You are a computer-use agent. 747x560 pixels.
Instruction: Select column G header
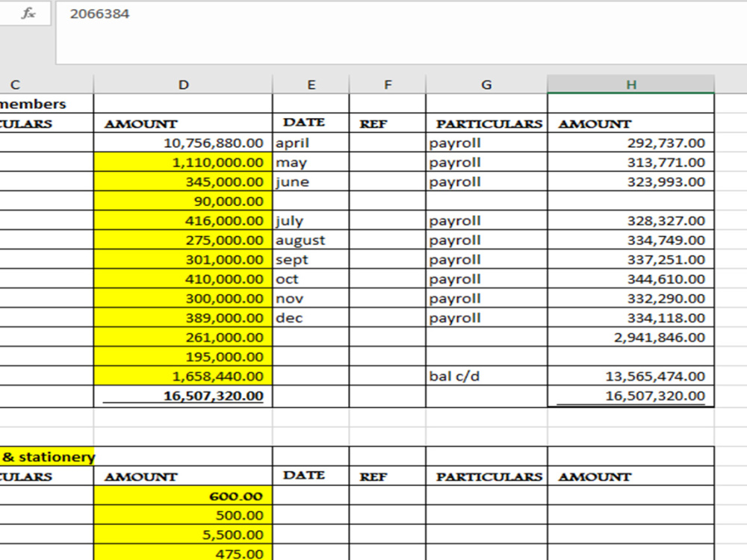coord(486,85)
